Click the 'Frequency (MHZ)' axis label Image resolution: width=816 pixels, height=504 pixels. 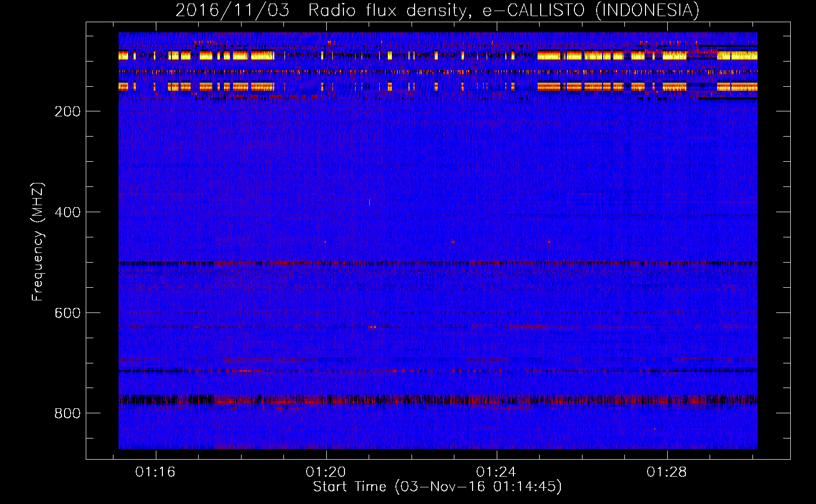coord(38,242)
